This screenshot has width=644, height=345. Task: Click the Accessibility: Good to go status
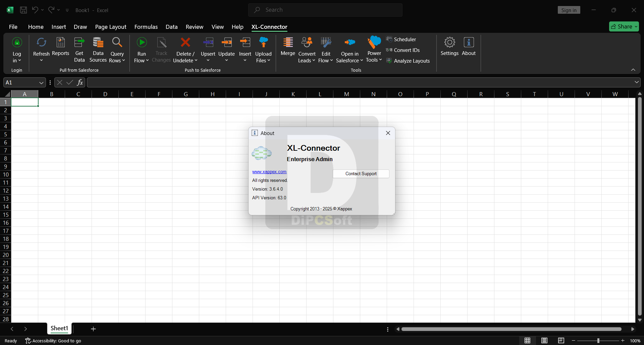[x=53, y=341]
